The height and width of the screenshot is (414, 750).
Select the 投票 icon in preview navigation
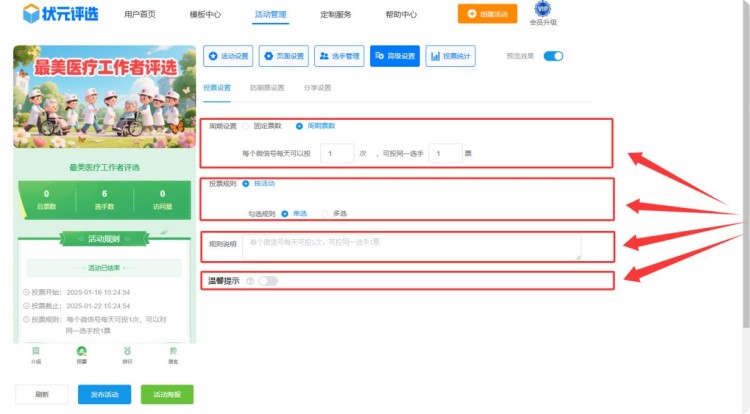pyautogui.click(x=82, y=352)
